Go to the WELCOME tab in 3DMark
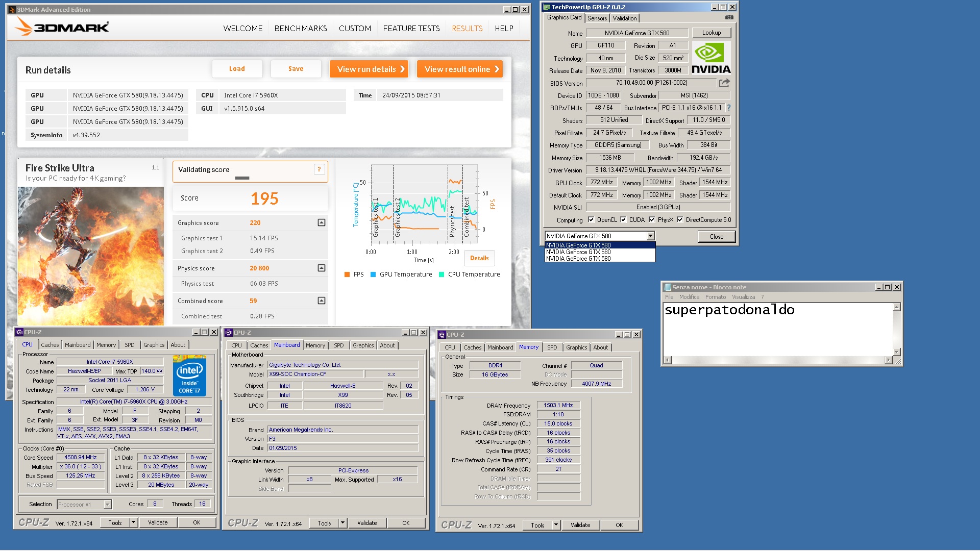This screenshot has height=551, width=980. point(243,29)
